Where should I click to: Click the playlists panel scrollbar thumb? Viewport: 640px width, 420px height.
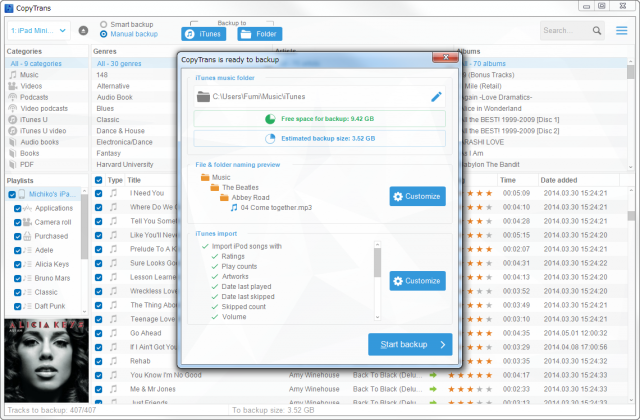(x=84, y=227)
